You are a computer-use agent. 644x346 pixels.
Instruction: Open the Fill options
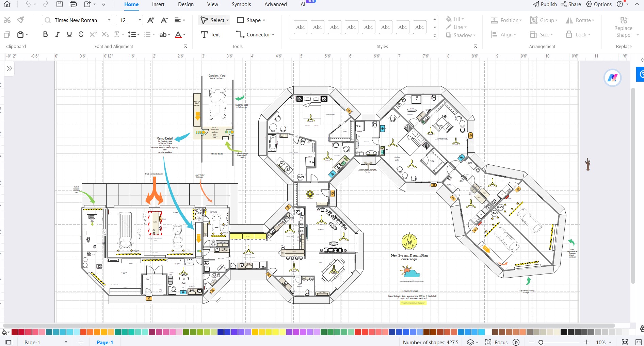click(x=455, y=19)
